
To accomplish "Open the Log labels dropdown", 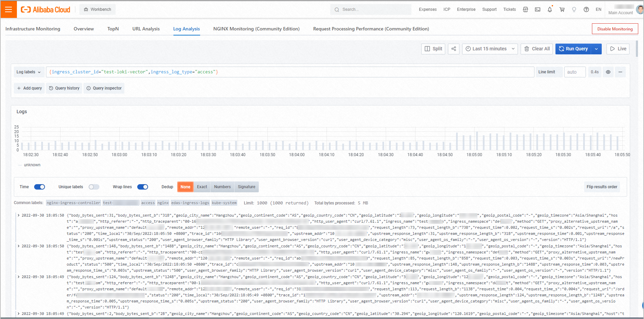I will click(x=29, y=72).
